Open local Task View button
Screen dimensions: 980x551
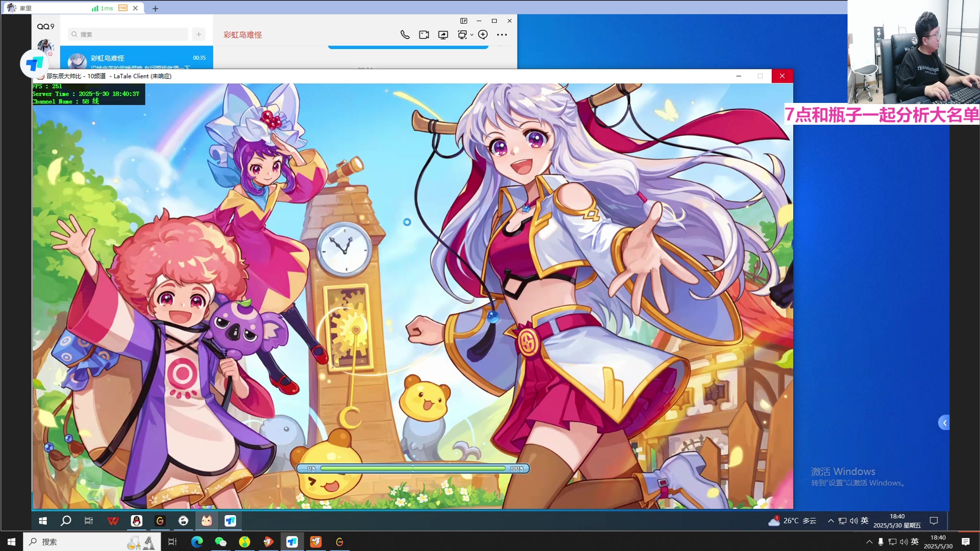[x=173, y=542]
